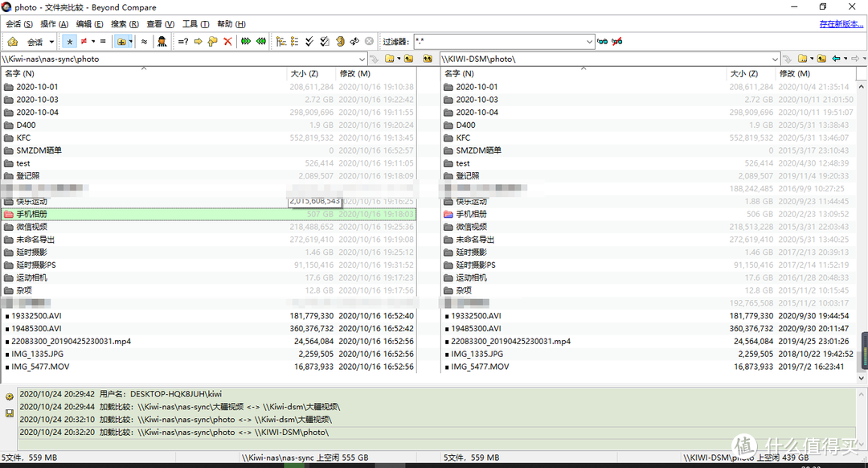Open dropdown next to cyan Back arrow
This screenshot has height=468, width=868.
click(845, 59)
